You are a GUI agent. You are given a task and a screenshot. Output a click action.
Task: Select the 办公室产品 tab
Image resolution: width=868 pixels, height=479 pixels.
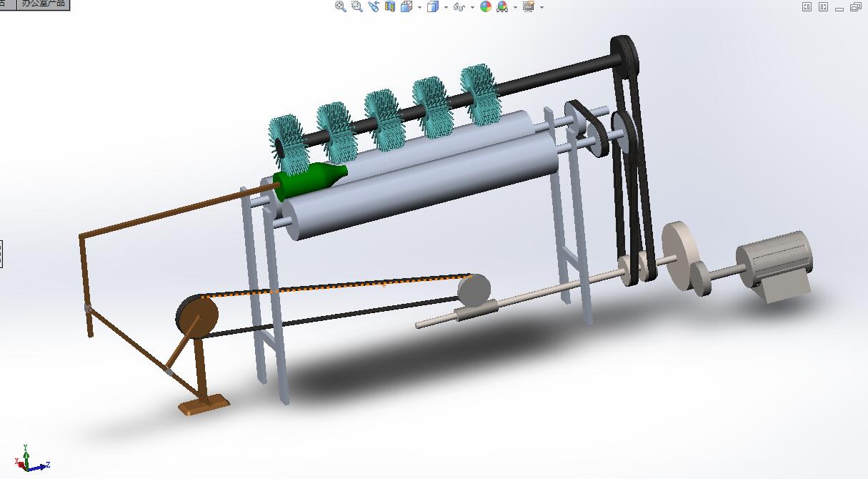point(43,4)
